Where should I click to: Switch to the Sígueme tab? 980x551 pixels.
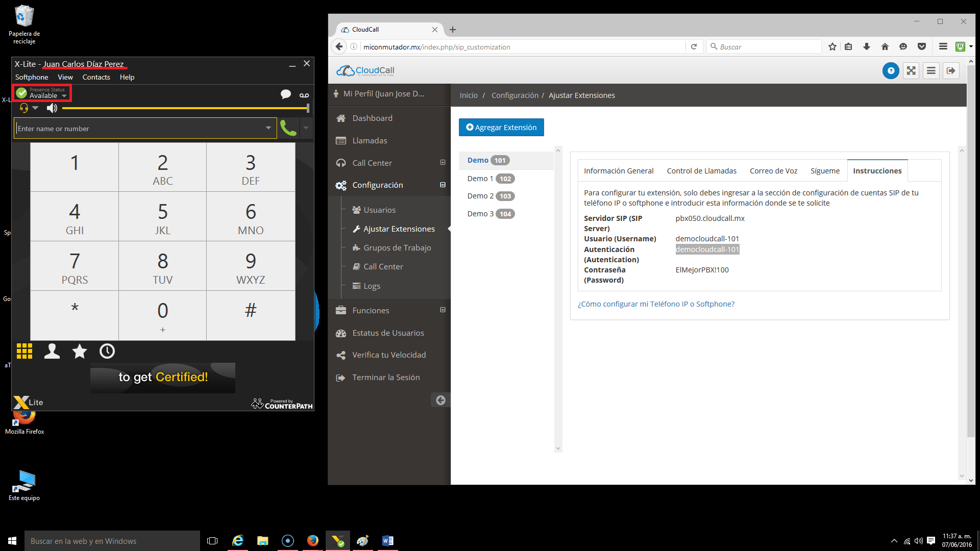coord(825,171)
